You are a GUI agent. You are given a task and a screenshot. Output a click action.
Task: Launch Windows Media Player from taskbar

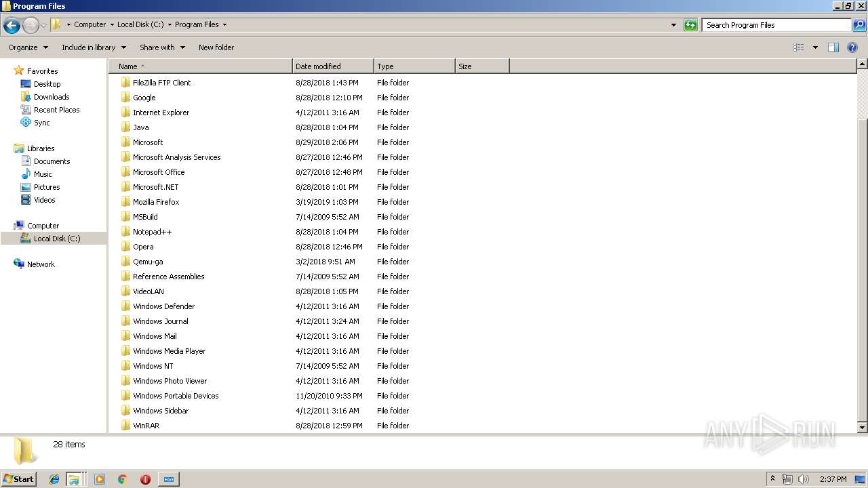pos(100,479)
